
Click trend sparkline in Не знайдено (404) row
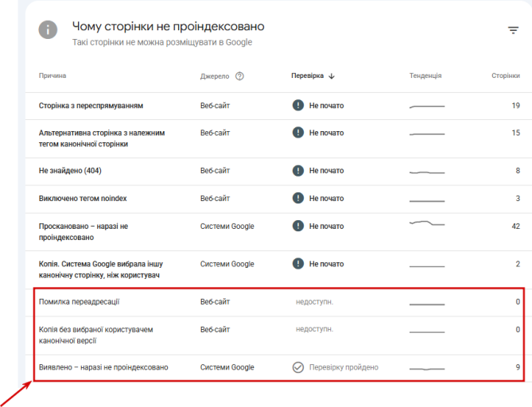(x=427, y=172)
